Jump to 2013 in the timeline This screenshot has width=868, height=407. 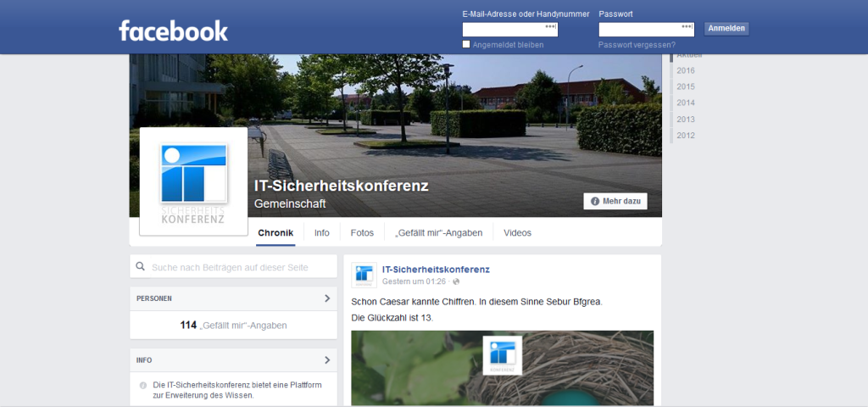(x=685, y=119)
